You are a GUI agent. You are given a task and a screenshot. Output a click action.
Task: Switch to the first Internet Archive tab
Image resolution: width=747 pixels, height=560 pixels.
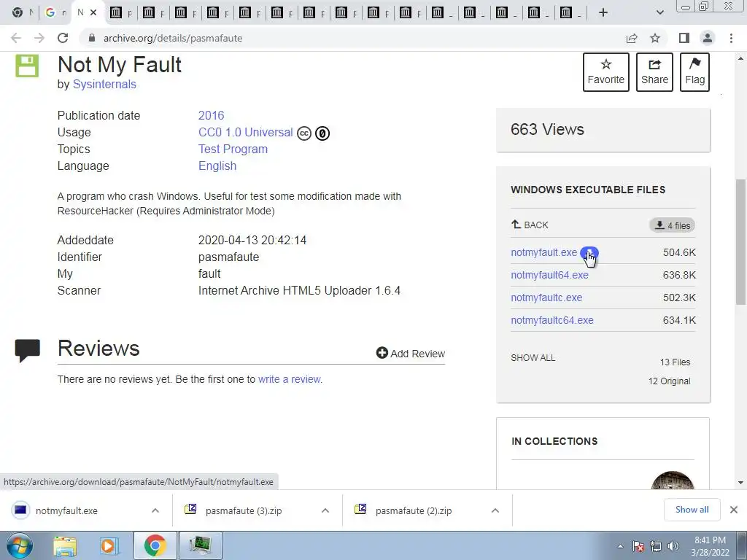coord(120,13)
